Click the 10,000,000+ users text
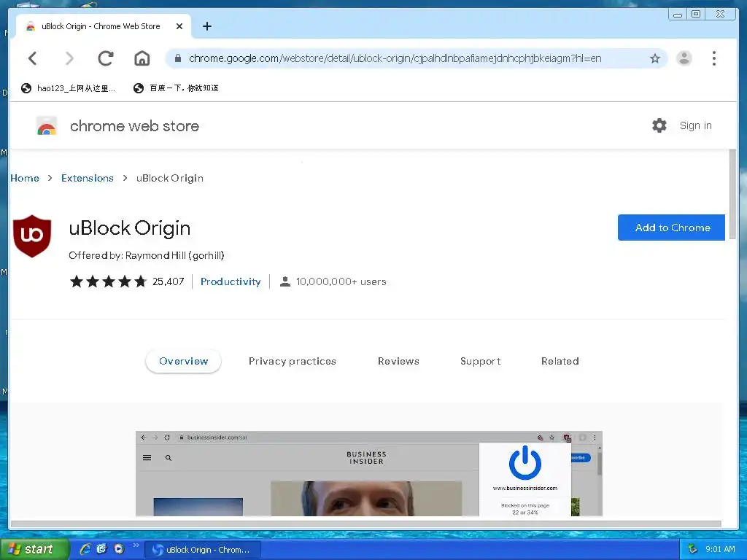This screenshot has height=560, width=747. click(341, 281)
